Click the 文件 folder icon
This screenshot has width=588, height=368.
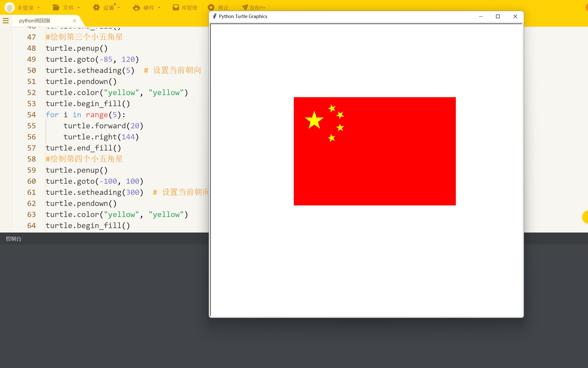point(56,8)
